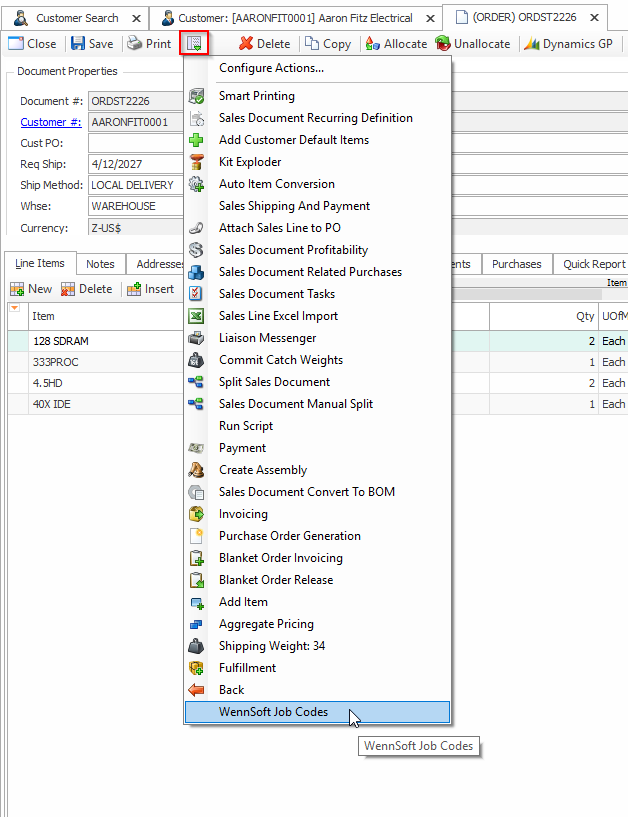Click the Save toolbar icon
Viewport: 628px width, 817px height.
coord(78,44)
